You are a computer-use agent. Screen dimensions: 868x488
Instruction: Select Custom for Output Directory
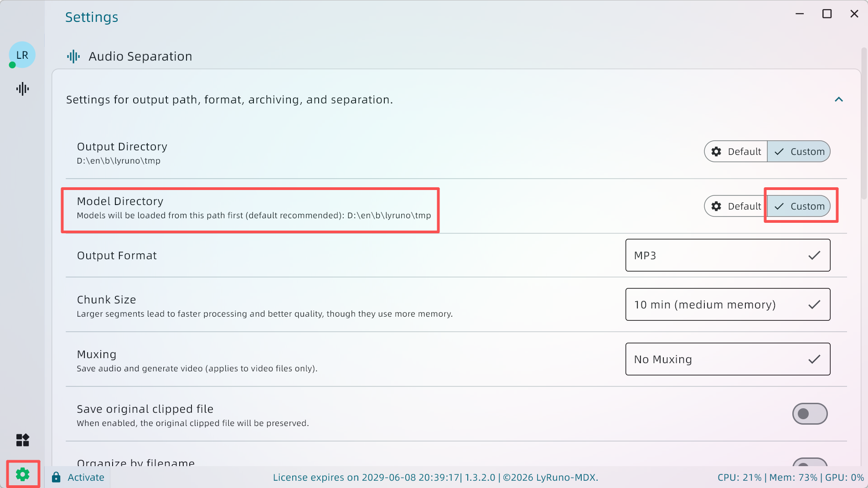[799, 152]
